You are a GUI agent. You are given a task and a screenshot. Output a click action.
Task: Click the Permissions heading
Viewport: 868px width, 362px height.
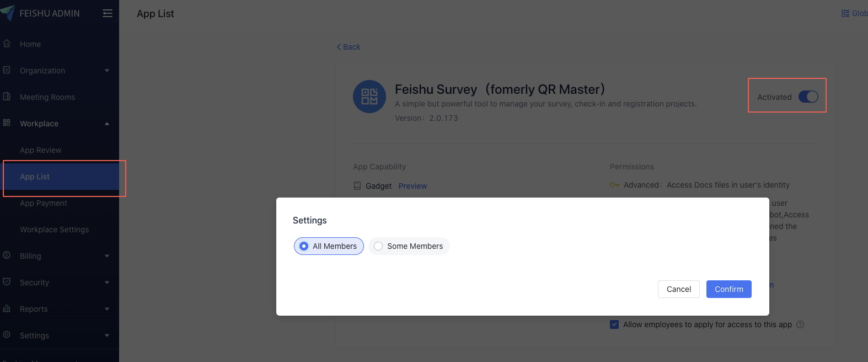click(x=632, y=167)
